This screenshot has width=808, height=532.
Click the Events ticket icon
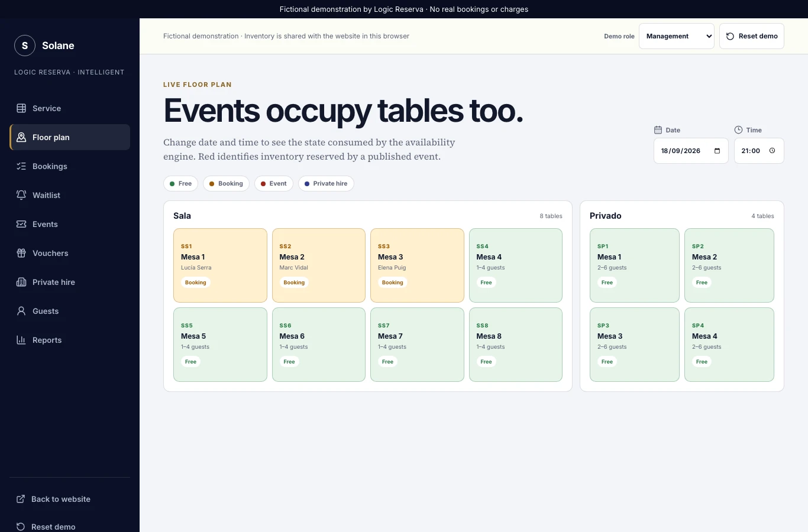21,224
